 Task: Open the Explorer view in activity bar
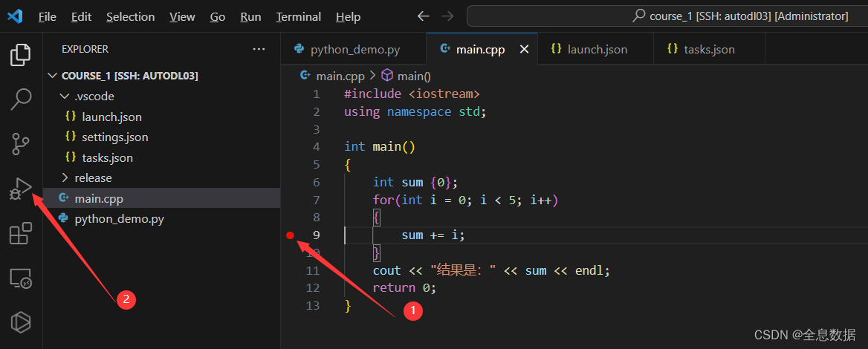click(21, 55)
